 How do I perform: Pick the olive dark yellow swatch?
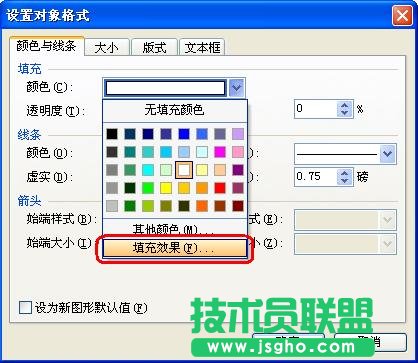point(166,206)
